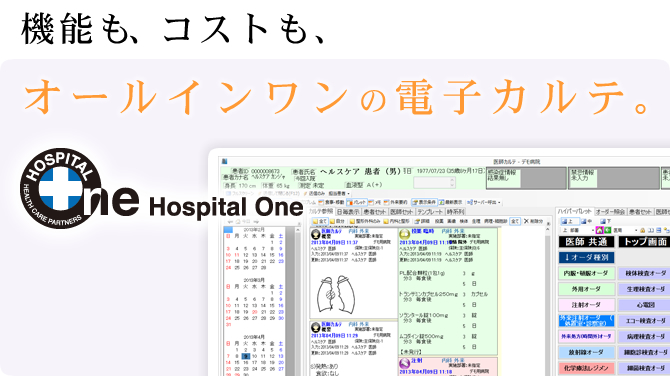
Task: Open the 部署 dropdown in the palette toolbar
Action: [578, 230]
